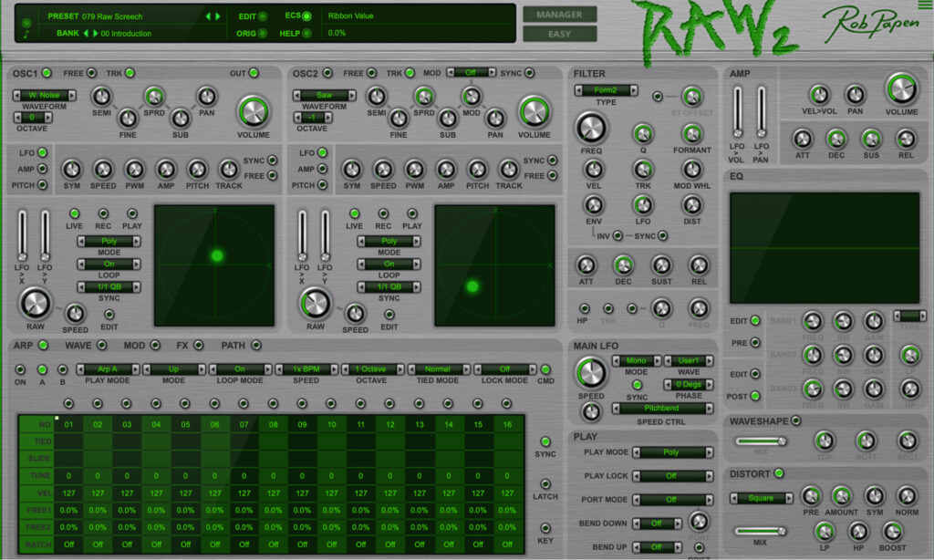Click the Distort Amount knob
The width and height of the screenshot is (934, 560).
tap(841, 495)
